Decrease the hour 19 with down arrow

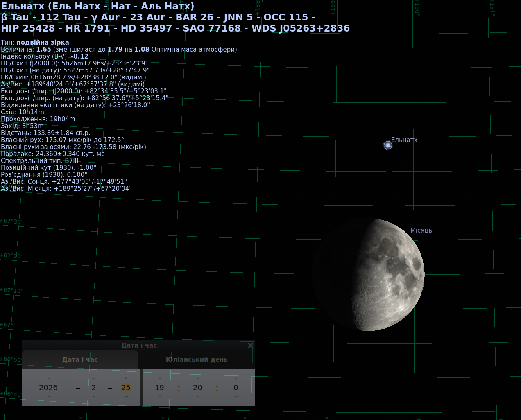[160, 397]
